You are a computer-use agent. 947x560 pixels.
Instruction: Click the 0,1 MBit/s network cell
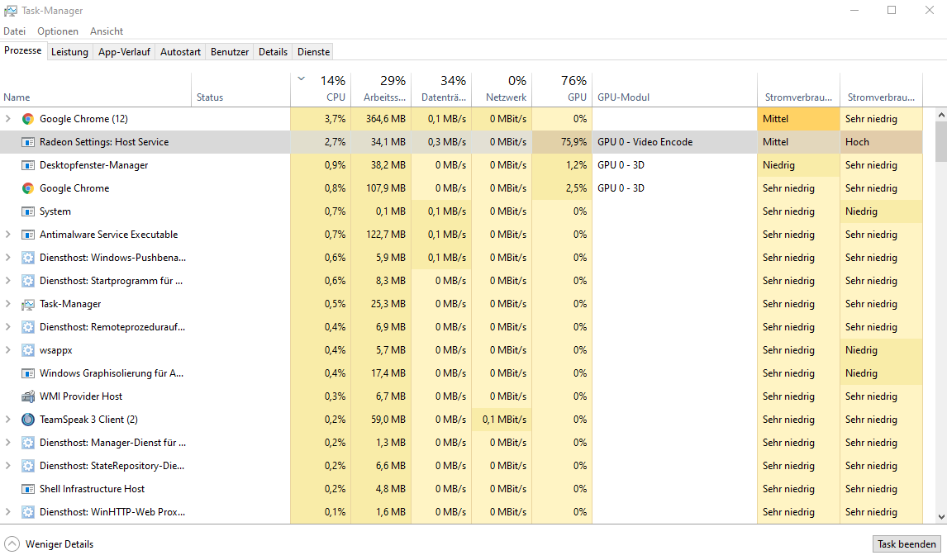click(502, 420)
